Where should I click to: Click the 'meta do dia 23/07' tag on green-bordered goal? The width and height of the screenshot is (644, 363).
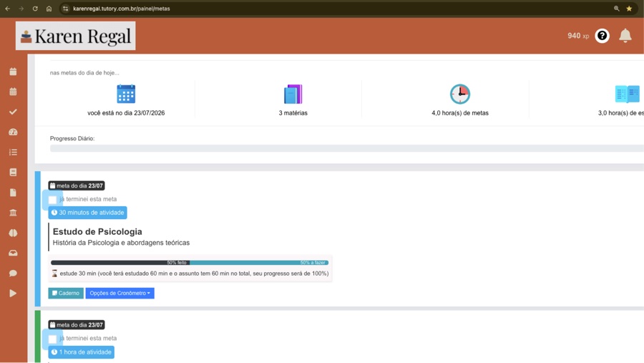77,325
